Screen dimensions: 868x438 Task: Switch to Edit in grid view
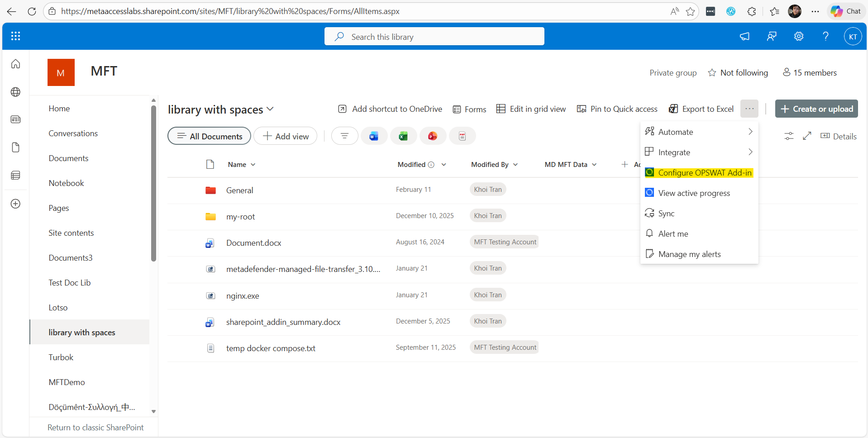(531, 109)
